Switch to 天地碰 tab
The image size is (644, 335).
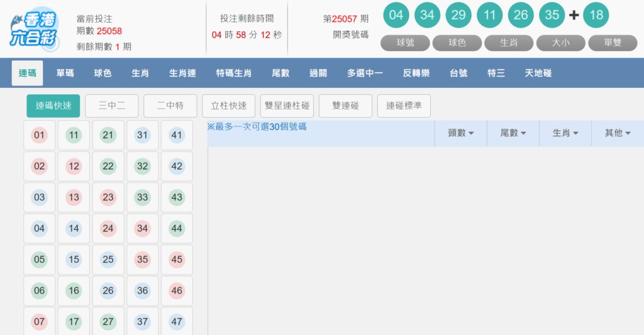click(x=538, y=73)
